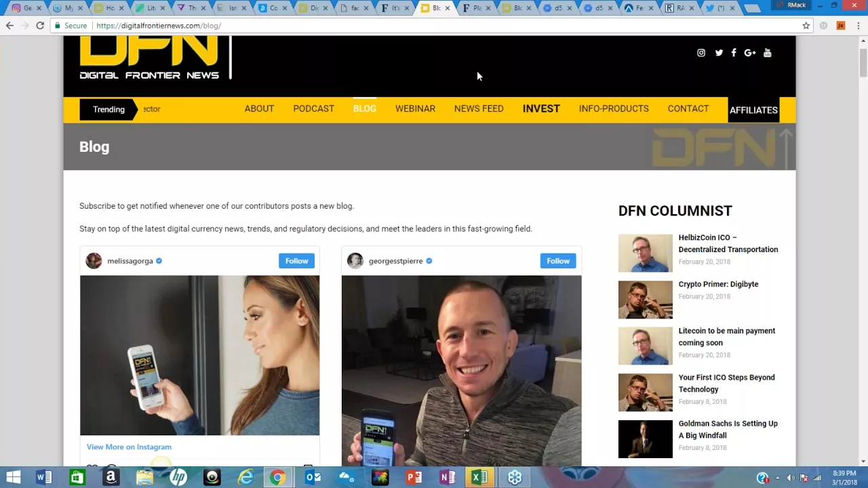Open OneNote from taskbar

coord(448,477)
